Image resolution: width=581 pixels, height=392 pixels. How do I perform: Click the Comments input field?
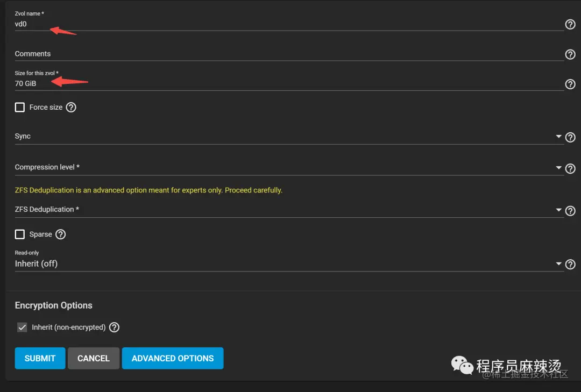tap(289, 54)
